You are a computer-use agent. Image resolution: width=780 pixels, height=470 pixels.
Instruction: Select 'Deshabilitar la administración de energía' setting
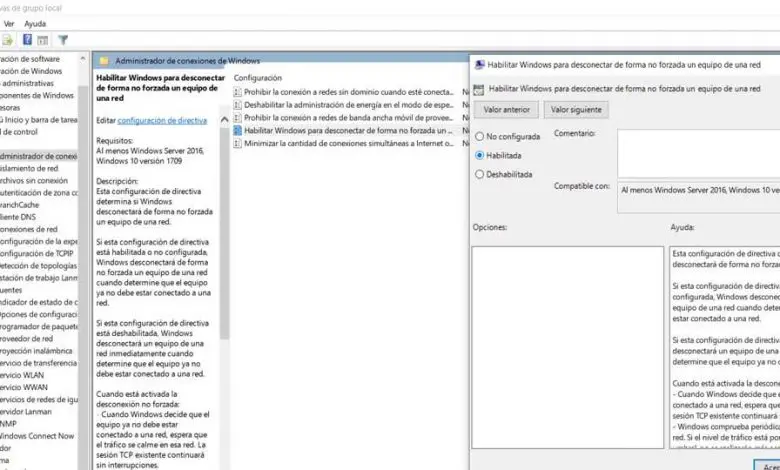point(349,105)
